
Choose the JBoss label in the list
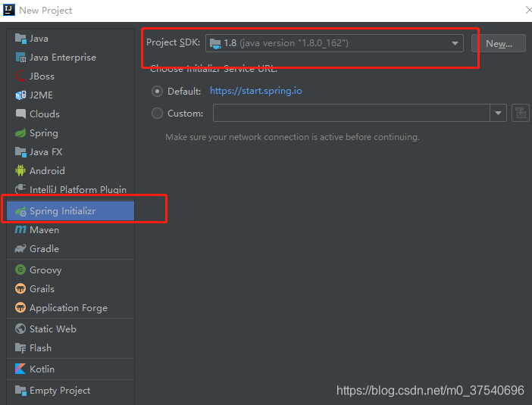tap(42, 76)
